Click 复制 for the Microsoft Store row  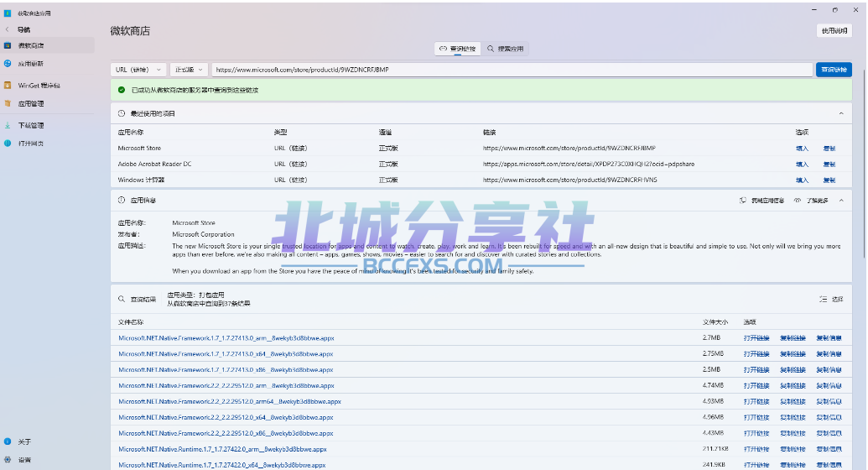[x=829, y=149]
